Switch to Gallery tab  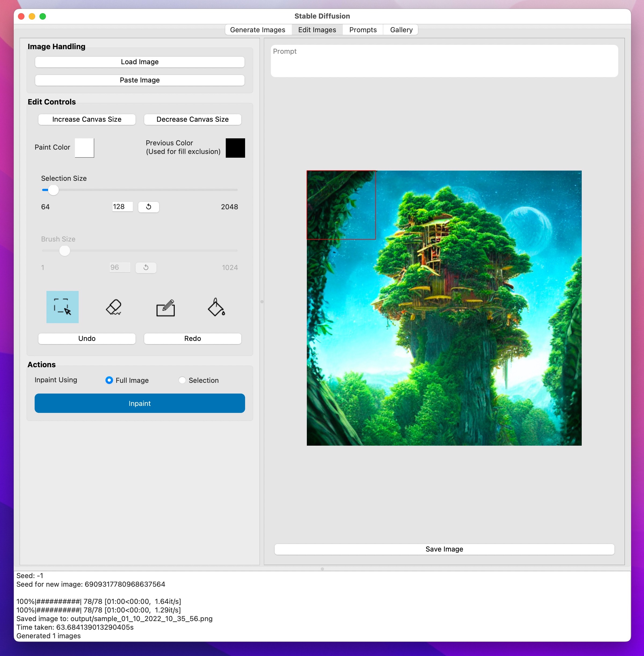coord(401,30)
